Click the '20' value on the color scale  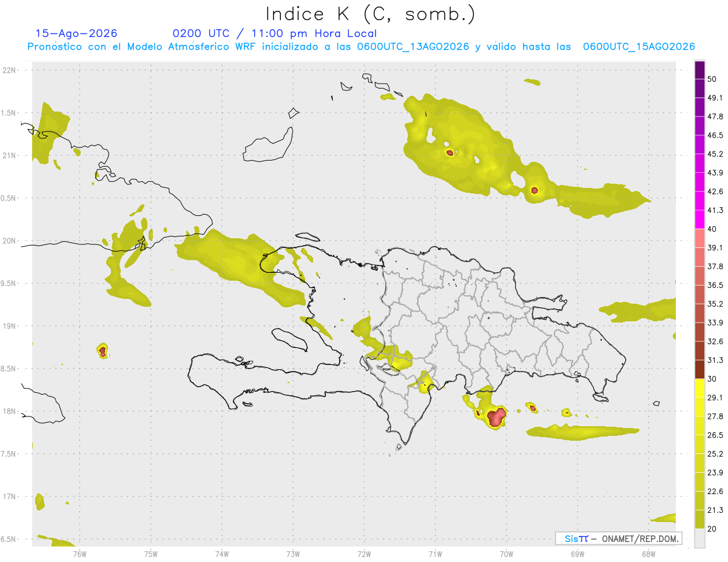point(712,529)
